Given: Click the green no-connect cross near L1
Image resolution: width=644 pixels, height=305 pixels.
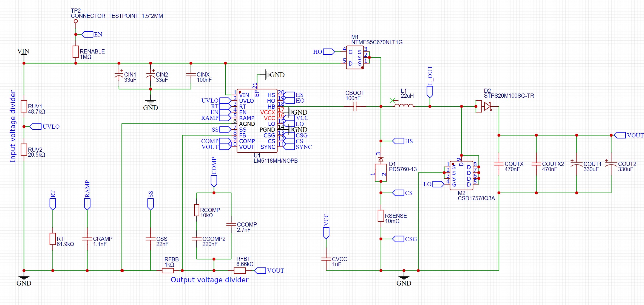Looking at the screenshot, I should [x=392, y=101].
